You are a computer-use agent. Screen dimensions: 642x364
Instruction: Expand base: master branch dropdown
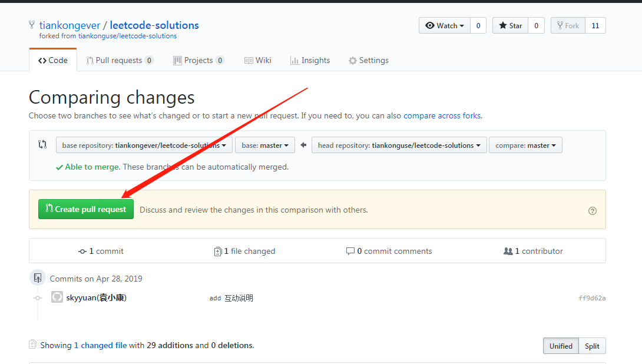[x=265, y=145]
